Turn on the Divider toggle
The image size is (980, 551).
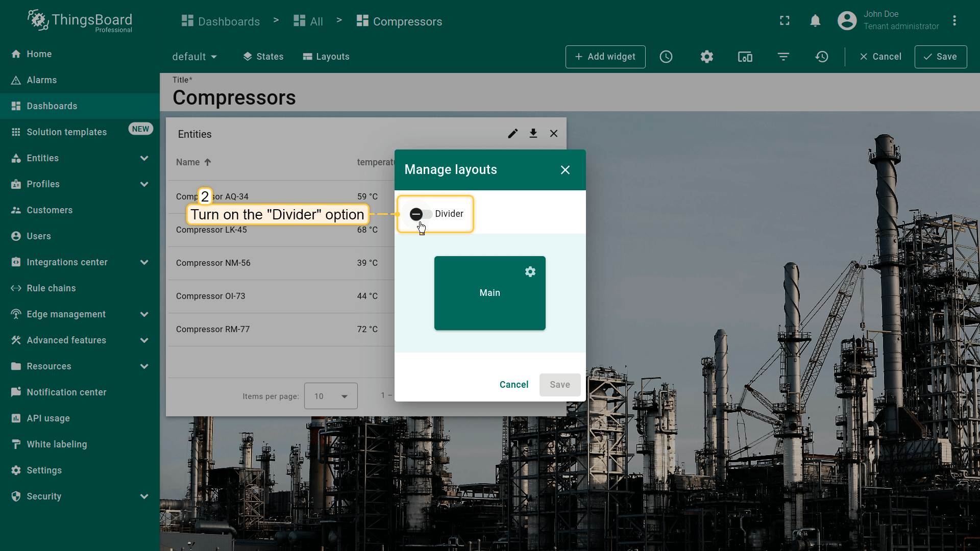pyautogui.click(x=421, y=214)
